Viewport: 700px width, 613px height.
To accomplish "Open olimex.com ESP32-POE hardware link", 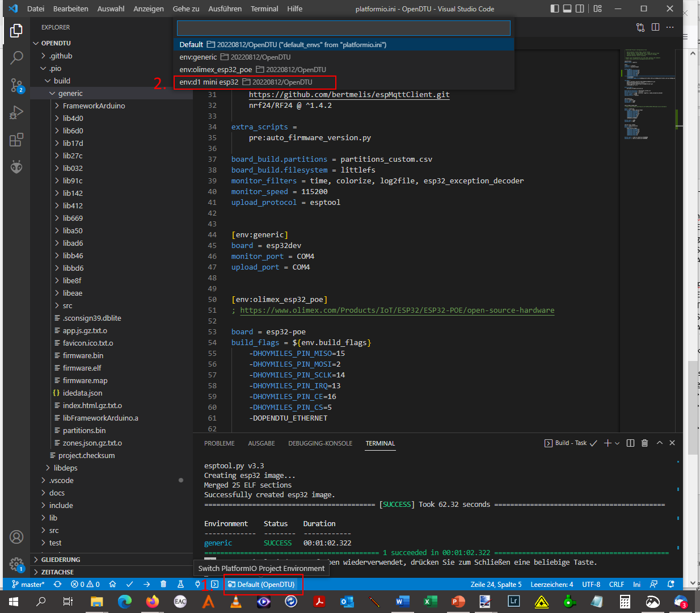I will 397,310.
